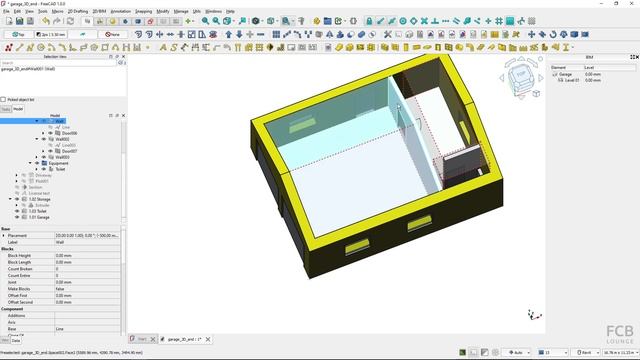The image size is (640, 360).
Task: Click the Refresh recompute icon
Action: (x=70, y=21)
